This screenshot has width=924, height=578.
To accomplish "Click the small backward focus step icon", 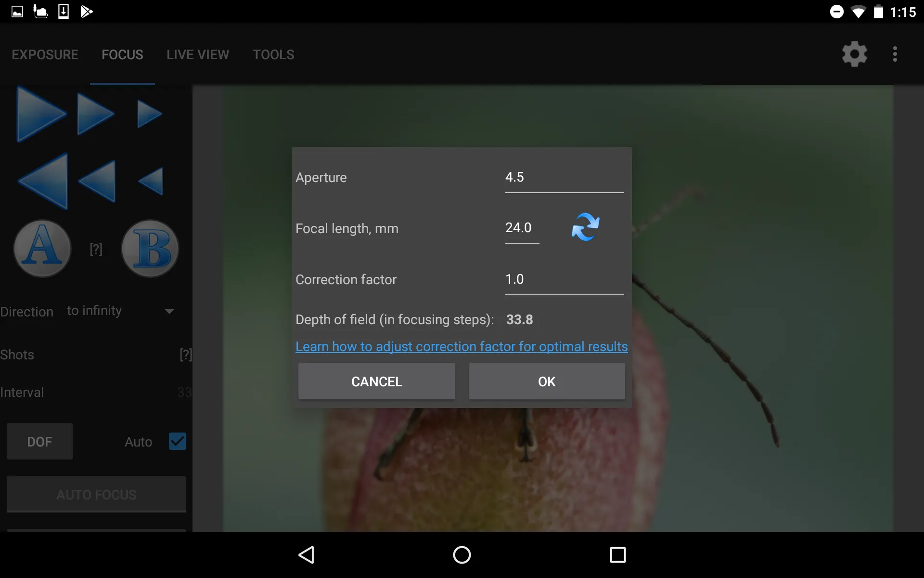I will (150, 180).
